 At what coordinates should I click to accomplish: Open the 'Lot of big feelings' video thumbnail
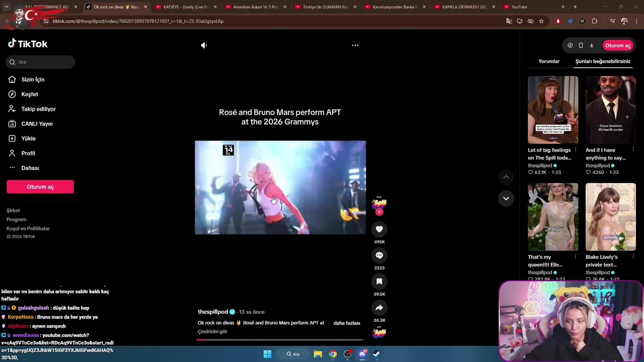pos(553,110)
